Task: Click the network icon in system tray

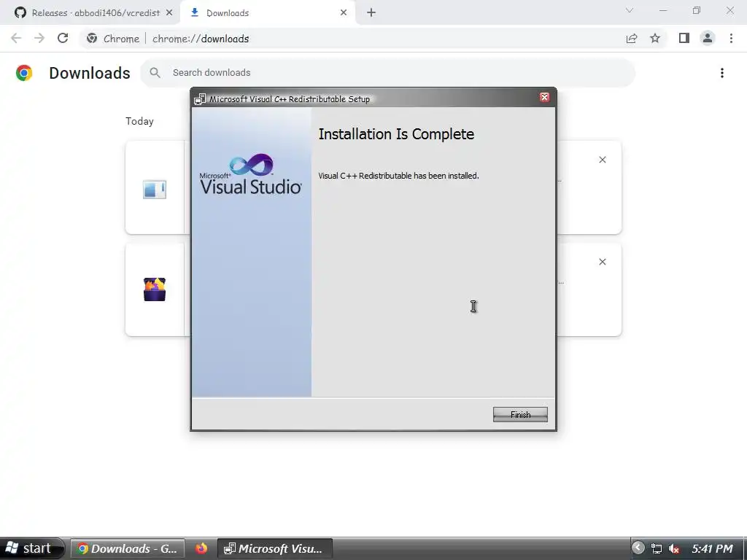Action: (x=656, y=548)
